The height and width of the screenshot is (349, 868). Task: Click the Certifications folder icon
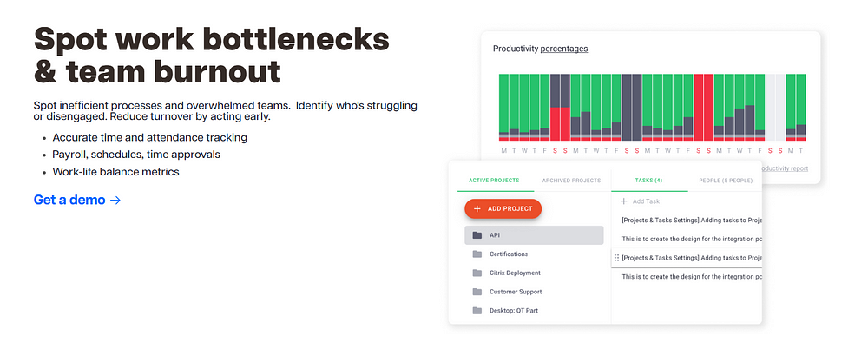pos(477,254)
